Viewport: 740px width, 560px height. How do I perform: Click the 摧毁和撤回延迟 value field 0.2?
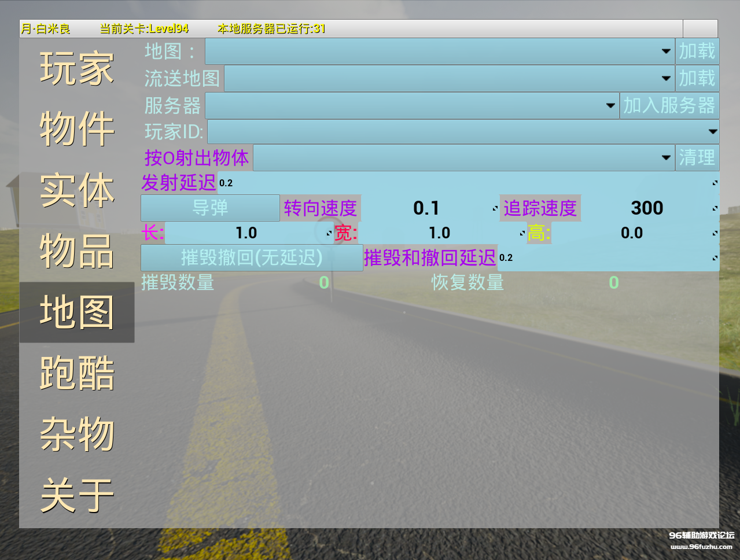[x=608, y=257]
